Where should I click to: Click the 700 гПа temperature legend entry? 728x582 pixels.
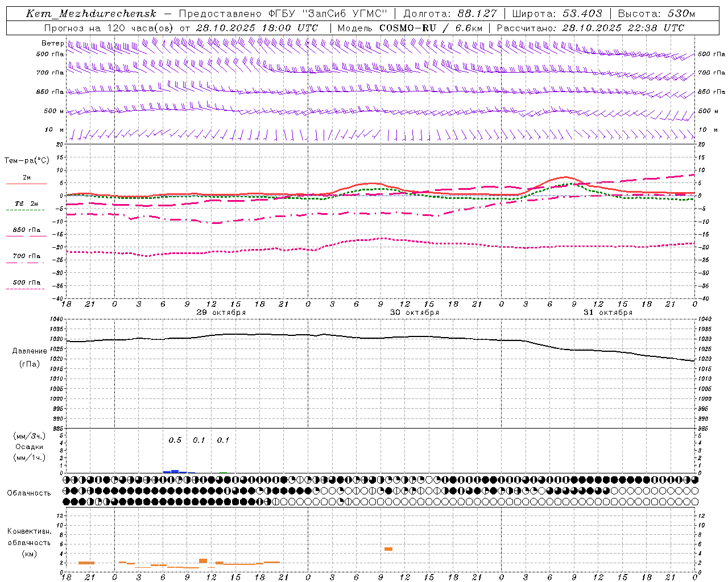point(26,258)
